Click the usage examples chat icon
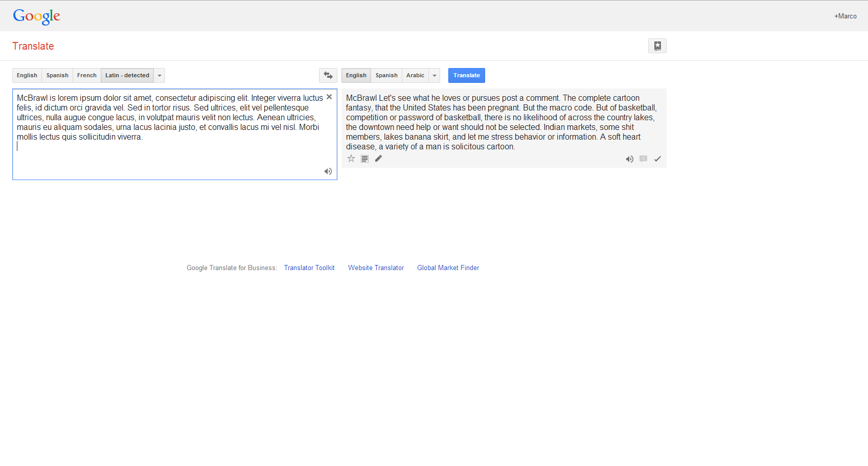Screen dimensions: 868x466 (x=643, y=159)
